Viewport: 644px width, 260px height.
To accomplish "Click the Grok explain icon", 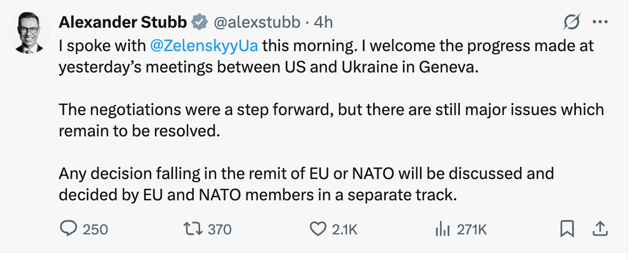I will click(x=572, y=22).
